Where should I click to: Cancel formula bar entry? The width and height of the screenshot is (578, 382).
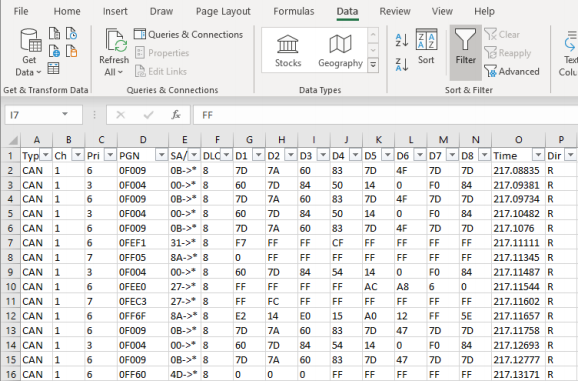coord(121,115)
